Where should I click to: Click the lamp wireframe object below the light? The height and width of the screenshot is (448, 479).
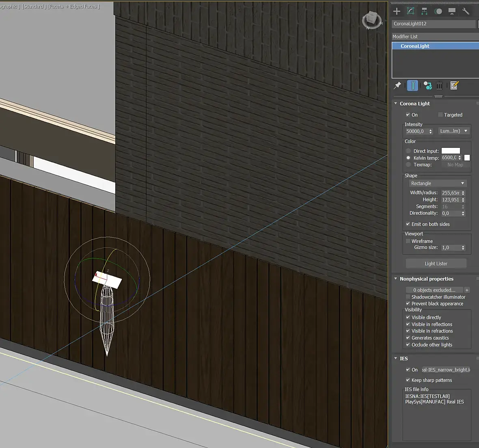click(x=107, y=321)
